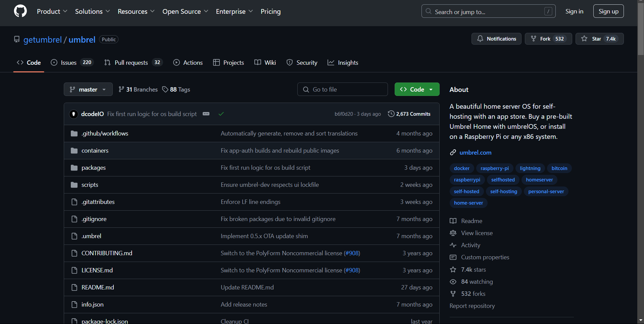Click the Pricing link
The width and height of the screenshot is (644, 324).
(270, 11)
